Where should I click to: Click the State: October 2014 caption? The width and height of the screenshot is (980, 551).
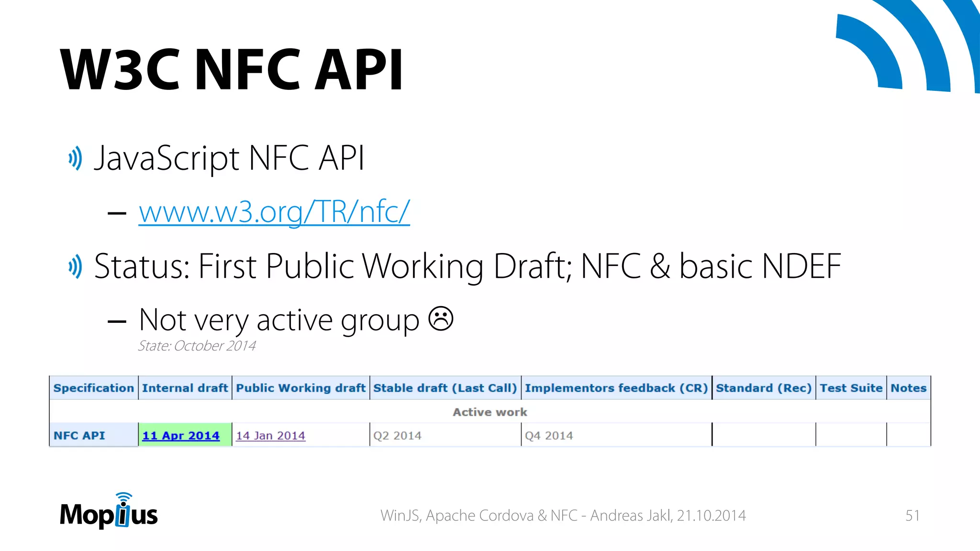coord(197,346)
